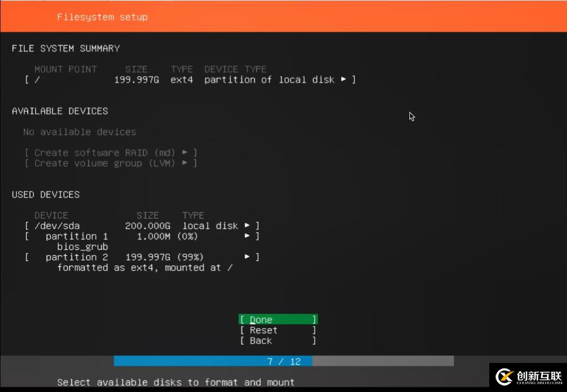567x392 pixels.
Task: Click 199.997G (99%) partition size
Action: click(x=164, y=257)
